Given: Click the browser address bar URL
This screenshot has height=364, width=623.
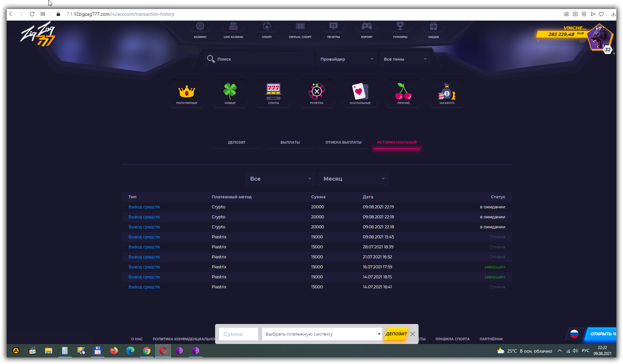Looking at the screenshot, I should coord(120,14).
